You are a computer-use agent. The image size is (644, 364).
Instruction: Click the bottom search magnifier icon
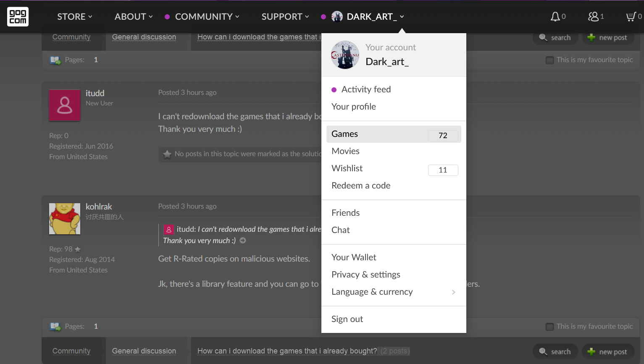543,351
